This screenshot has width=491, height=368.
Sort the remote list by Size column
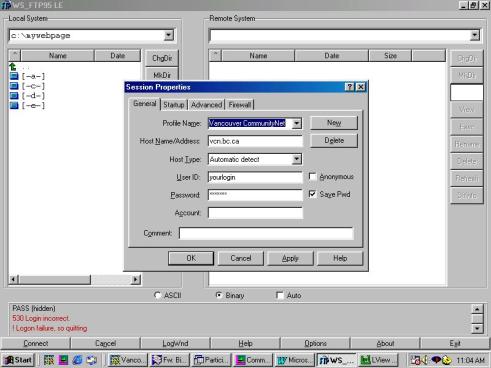point(390,56)
